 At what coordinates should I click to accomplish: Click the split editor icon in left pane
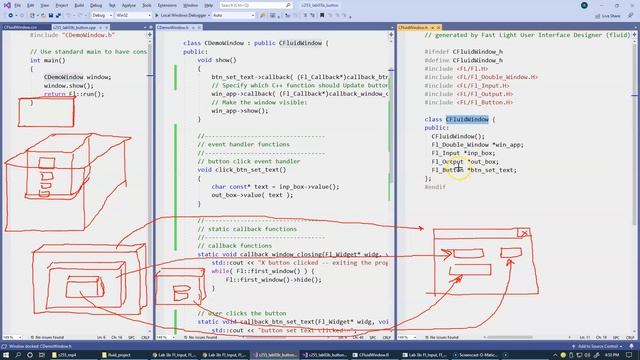click(x=149, y=35)
